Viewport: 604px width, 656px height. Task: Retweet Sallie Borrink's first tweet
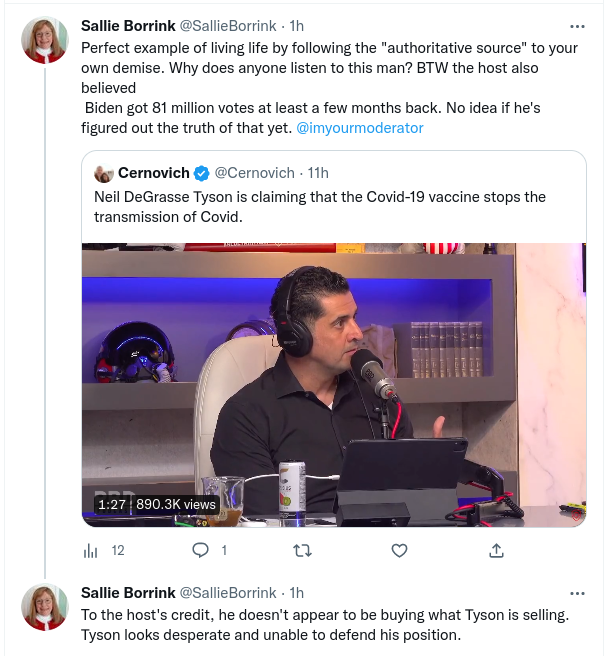299,550
